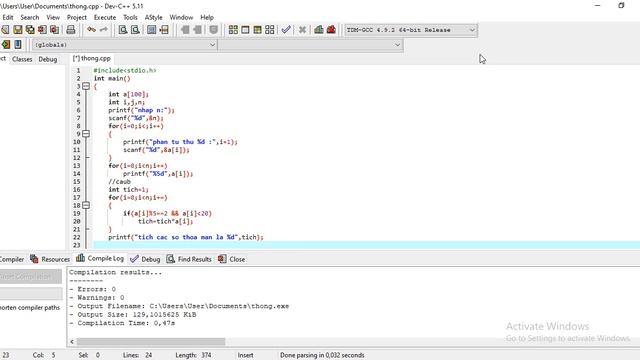Switch to the bottom Debug tab

(145, 259)
